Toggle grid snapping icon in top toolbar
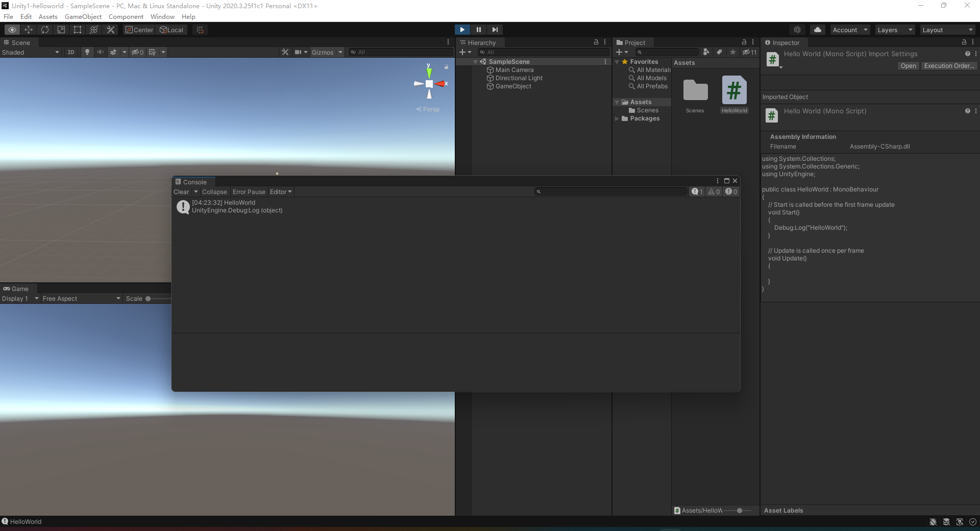The image size is (980, 531). pyautogui.click(x=200, y=30)
